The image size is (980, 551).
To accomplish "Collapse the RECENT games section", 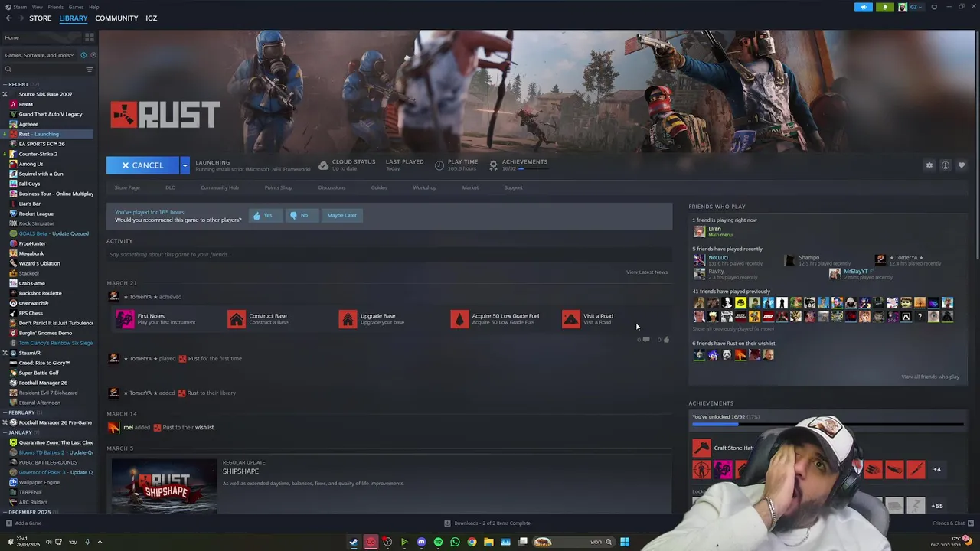I will pos(5,84).
